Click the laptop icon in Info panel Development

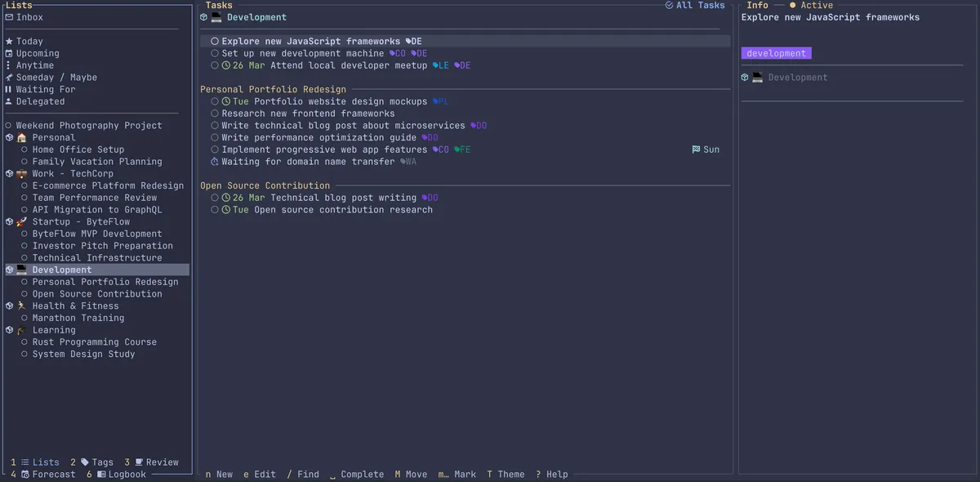pos(758,78)
